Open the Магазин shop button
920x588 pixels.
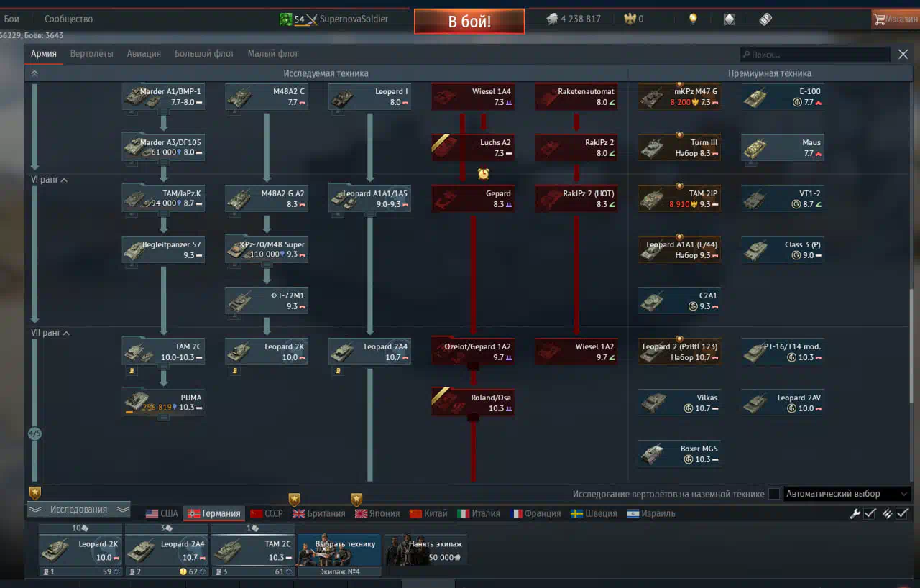click(x=895, y=19)
